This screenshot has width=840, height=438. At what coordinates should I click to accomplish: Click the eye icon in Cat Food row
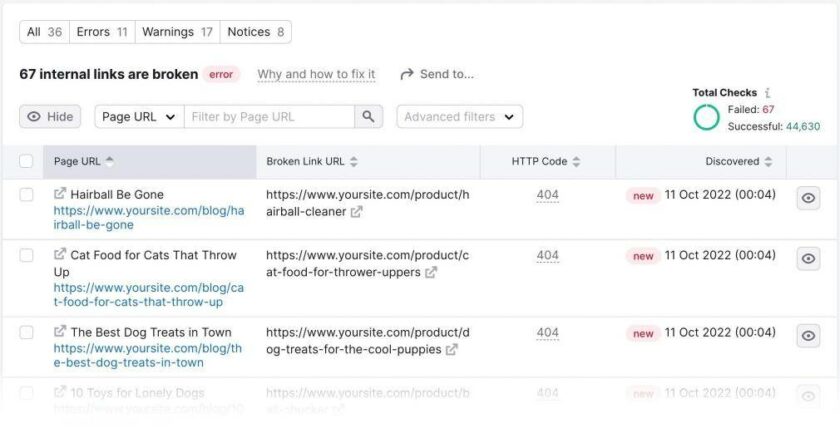point(808,259)
